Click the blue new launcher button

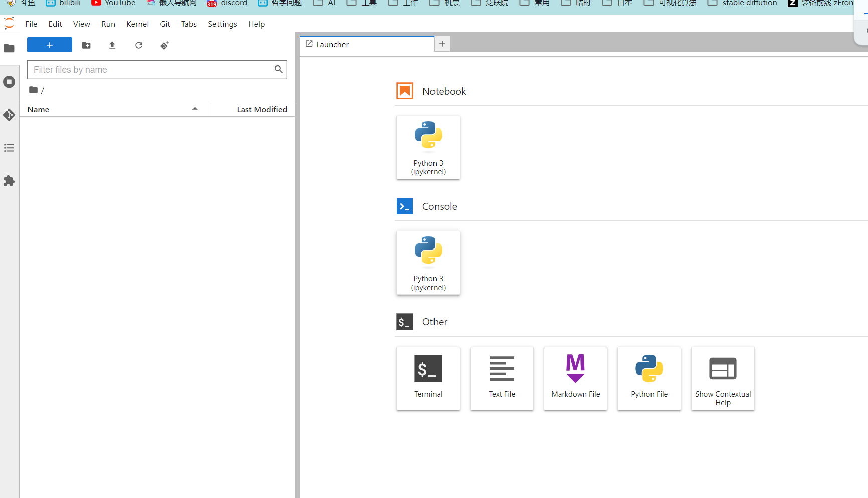pyautogui.click(x=50, y=45)
